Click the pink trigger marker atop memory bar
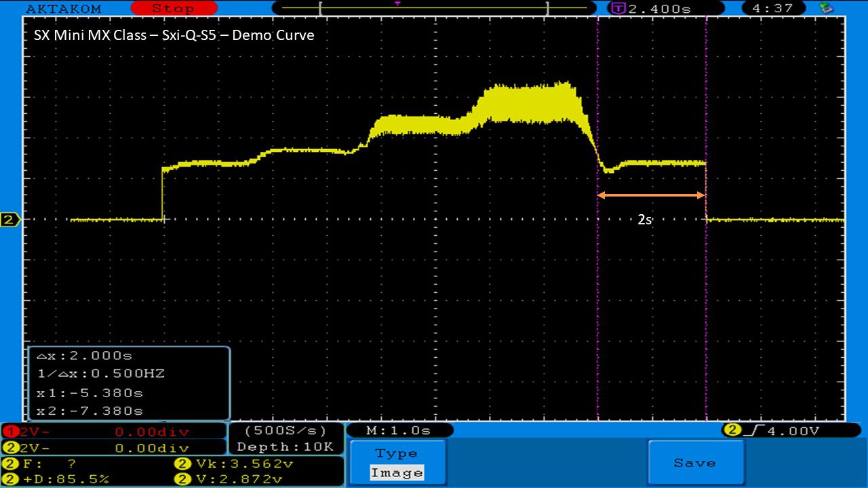 coord(397,3)
